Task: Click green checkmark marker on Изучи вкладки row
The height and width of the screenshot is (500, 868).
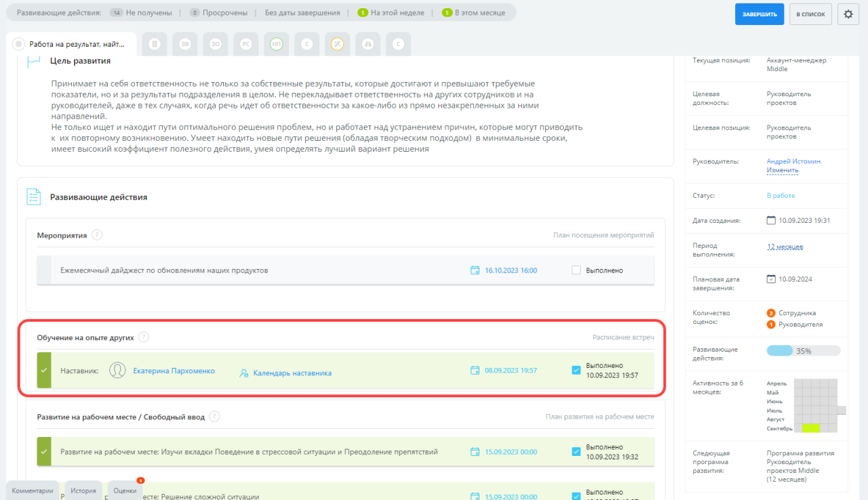Action: [x=44, y=452]
